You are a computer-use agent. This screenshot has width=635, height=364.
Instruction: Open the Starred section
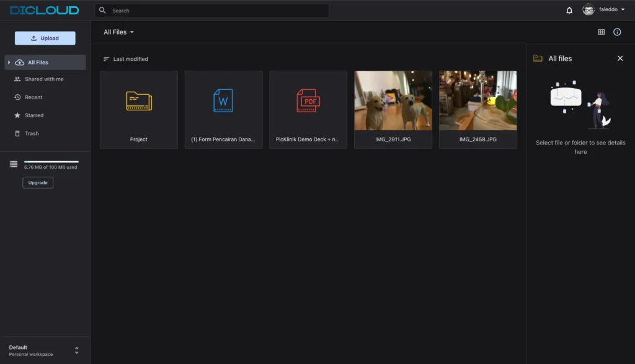33,115
